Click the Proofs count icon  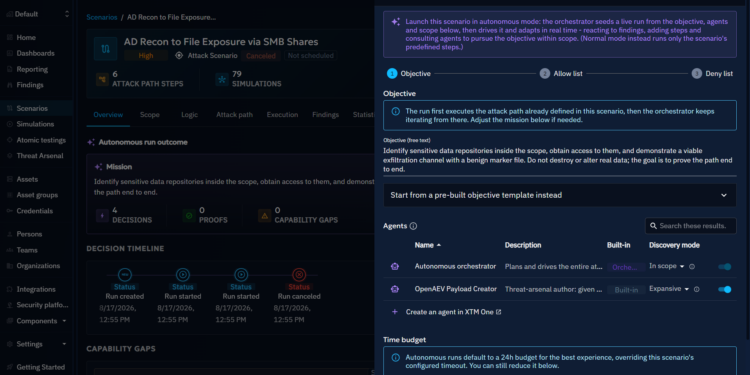click(189, 216)
